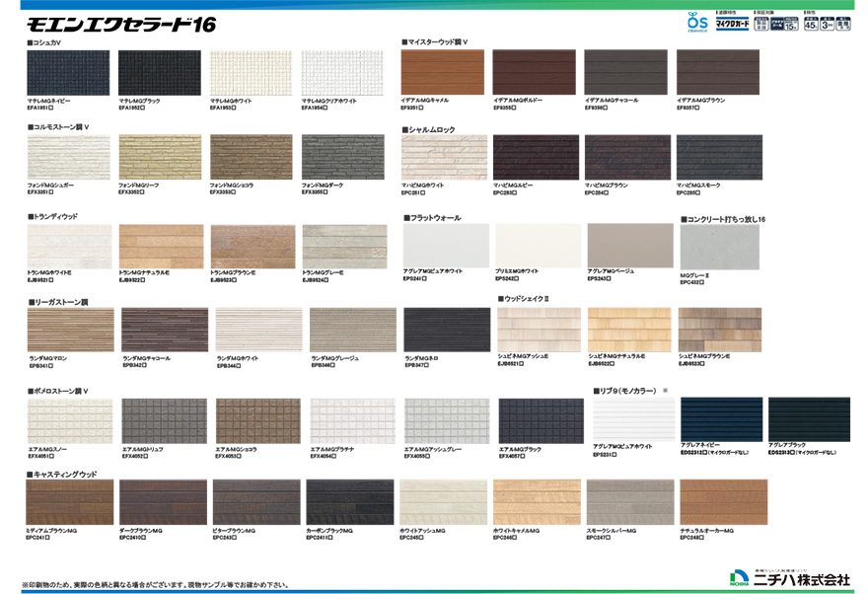
Task: Select the エアルMGショコラ tile sample
Action: coord(258,421)
